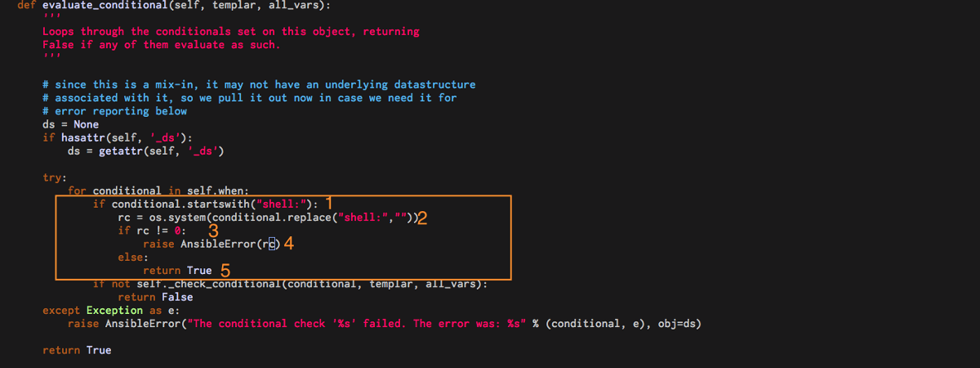
Task: Click the orange annotation number 2
Action: click(423, 218)
